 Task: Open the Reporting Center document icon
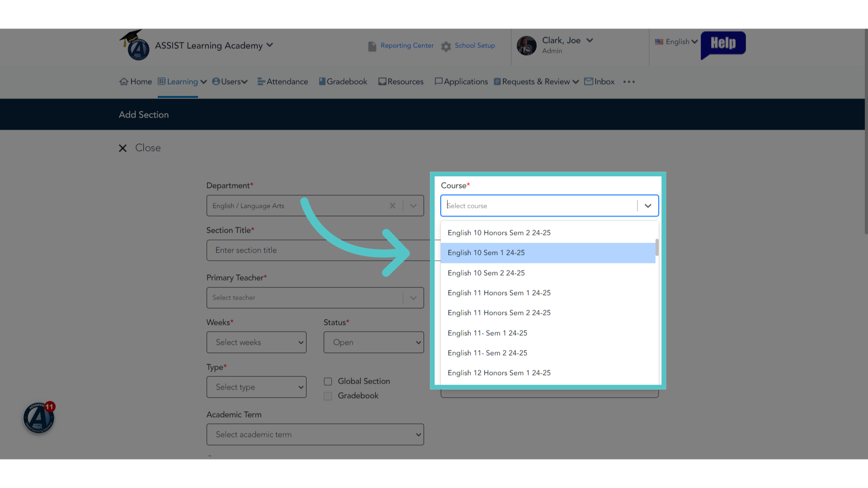click(372, 46)
